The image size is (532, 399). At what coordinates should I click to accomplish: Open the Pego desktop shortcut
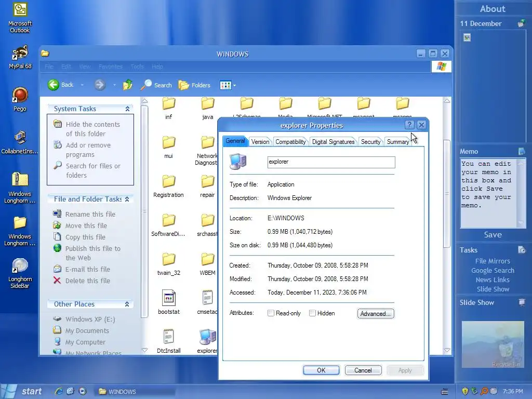pyautogui.click(x=20, y=99)
